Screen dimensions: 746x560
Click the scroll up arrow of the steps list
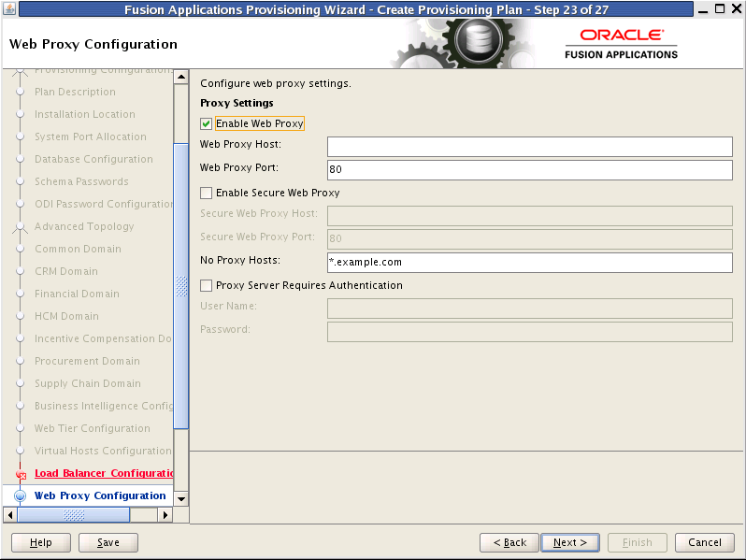point(181,77)
